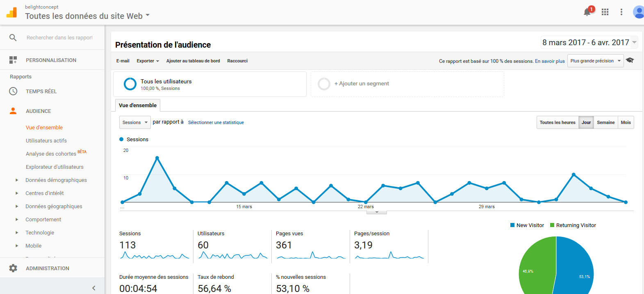Image resolution: width=644 pixels, height=294 pixels.
Task: Select Semaine granularity
Action: point(606,122)
